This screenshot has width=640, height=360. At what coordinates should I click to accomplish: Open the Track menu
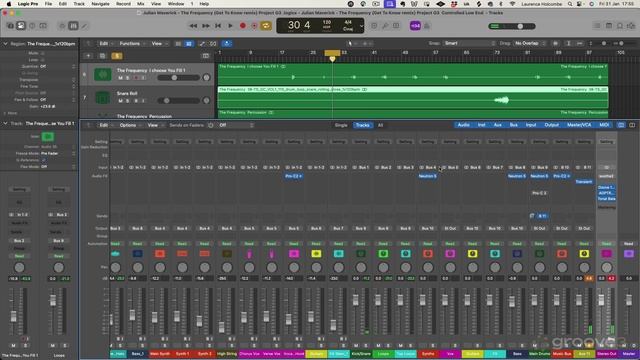pyautogui.click(x=79, y=4)
